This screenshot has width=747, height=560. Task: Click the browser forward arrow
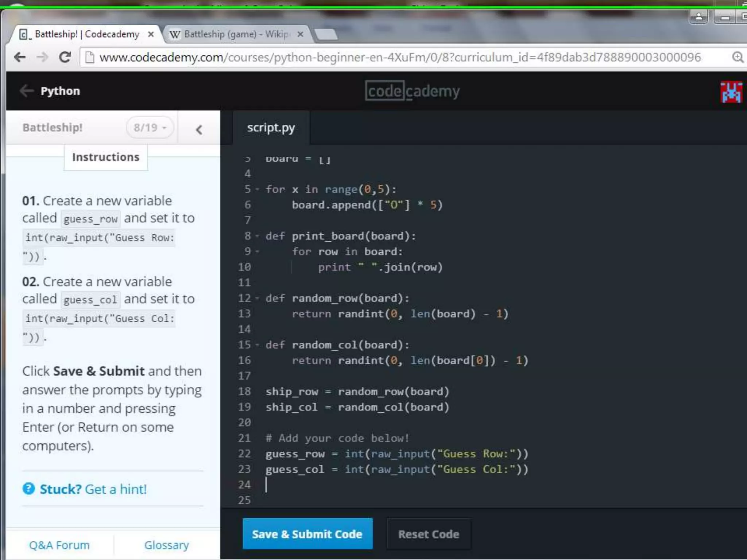(x=43, y=57)
